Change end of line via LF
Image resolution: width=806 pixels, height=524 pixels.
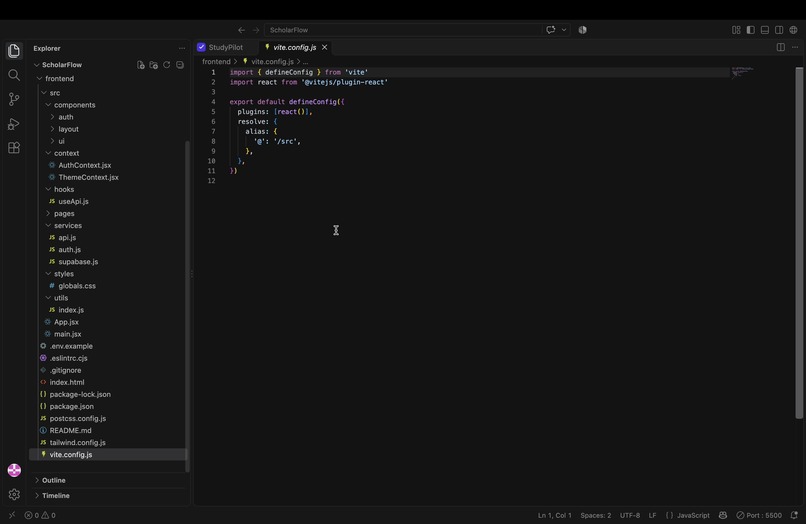point(652,515)
